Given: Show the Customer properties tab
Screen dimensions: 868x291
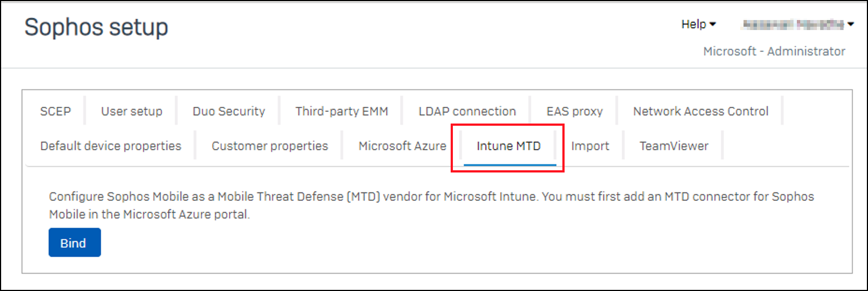Looking at the screenshot, I should [x=270, y=146].
